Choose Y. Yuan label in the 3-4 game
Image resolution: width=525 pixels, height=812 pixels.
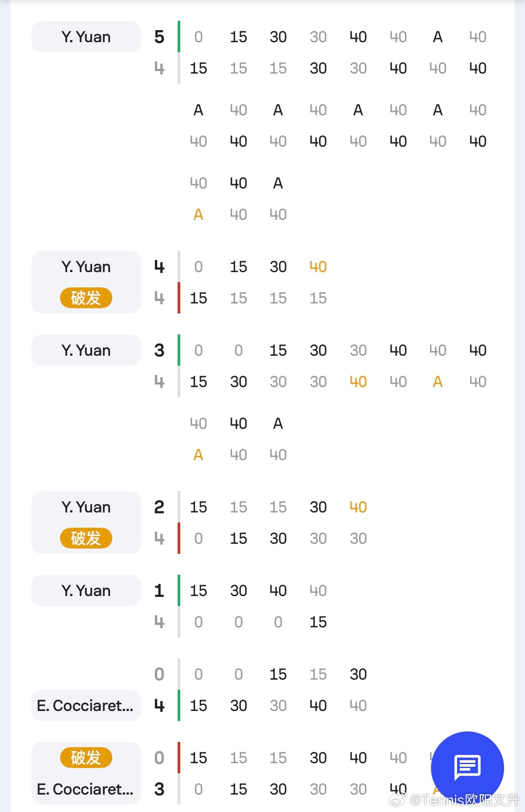click(86, 350)
